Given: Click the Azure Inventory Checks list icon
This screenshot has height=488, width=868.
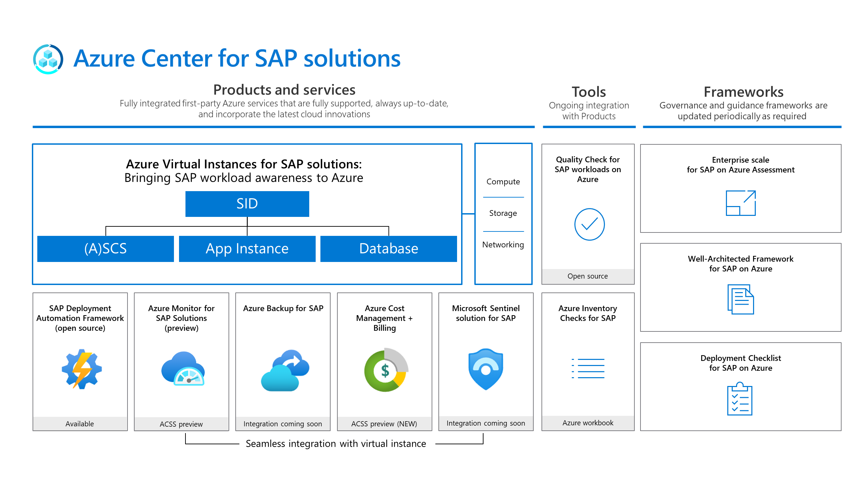Looking at the screenshot, I should 588,368.
